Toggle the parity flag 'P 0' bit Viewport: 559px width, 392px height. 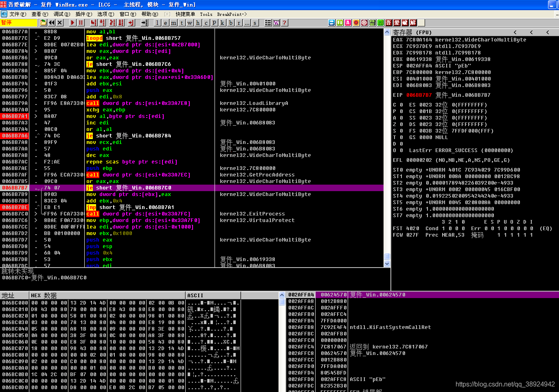(x=398, y=111)
